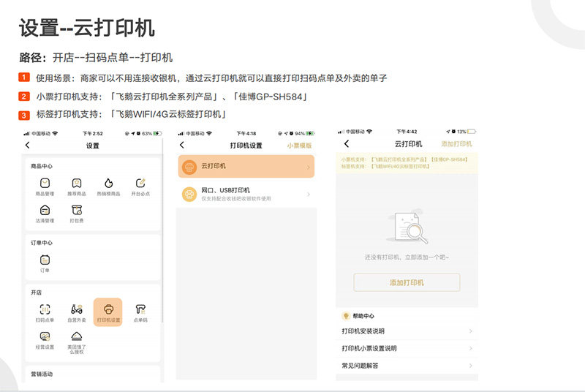Click path text 开店--扫码点单--打印机

tap(113, 58)
